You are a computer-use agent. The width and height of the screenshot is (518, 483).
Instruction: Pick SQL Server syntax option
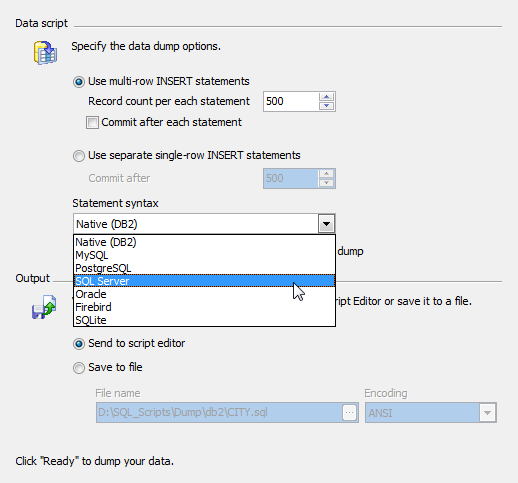point(204,281)
